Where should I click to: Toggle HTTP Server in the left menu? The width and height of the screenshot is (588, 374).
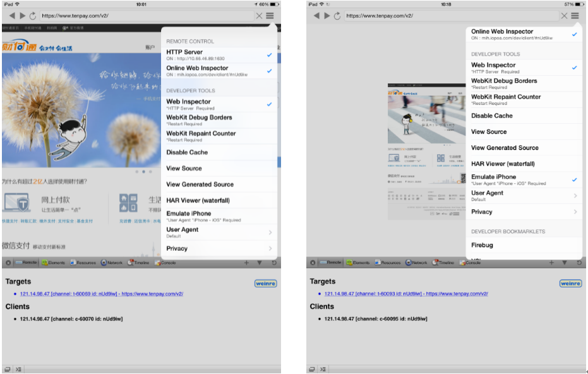pyautogui.click(x=217, y=55)
